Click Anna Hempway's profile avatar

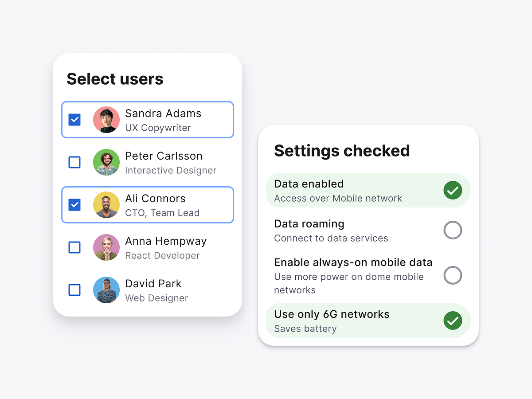point(106,247)
